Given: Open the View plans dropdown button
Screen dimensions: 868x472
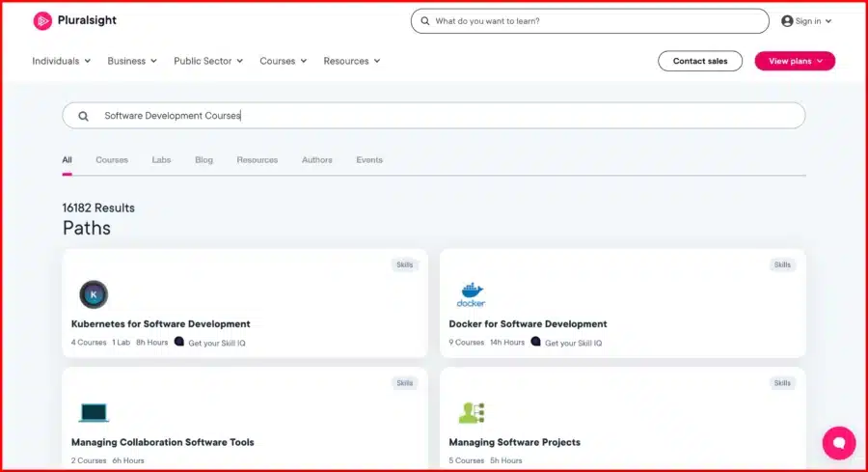Looking at the screenshot, I should (795, 61).
